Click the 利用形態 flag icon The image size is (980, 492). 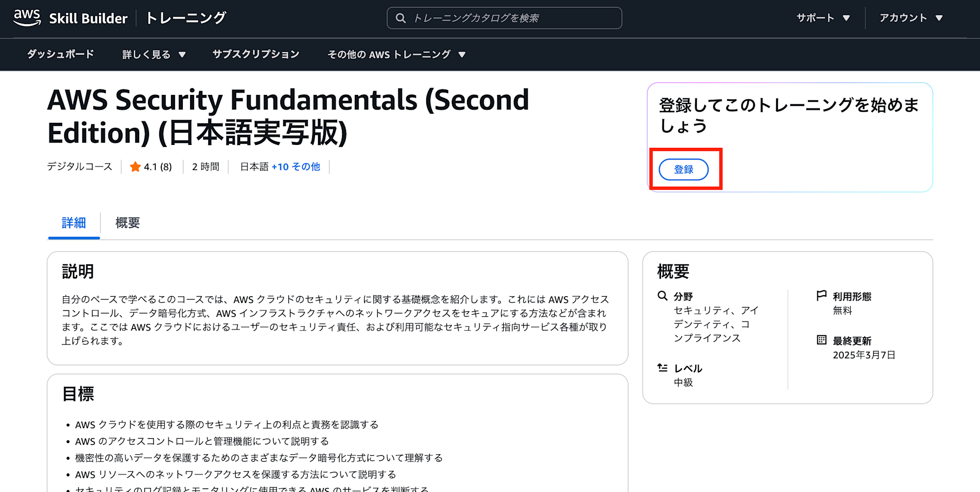coord(822,296)
